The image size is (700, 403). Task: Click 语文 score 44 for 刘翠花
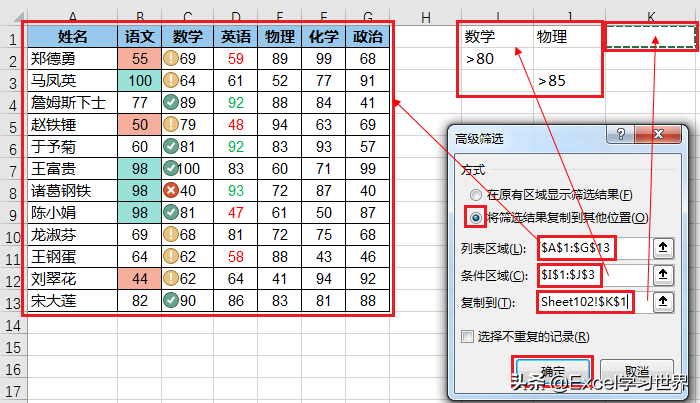coord(139,278)
